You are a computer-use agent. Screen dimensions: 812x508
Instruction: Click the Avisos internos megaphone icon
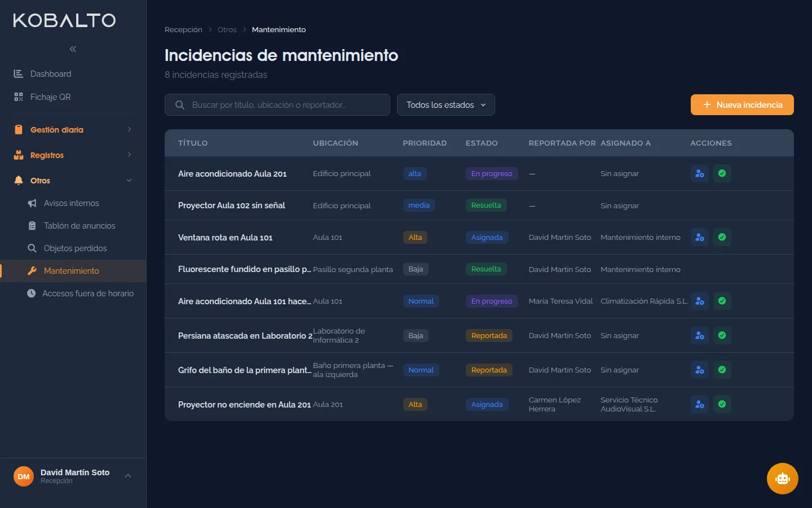(x=32, y=203)
